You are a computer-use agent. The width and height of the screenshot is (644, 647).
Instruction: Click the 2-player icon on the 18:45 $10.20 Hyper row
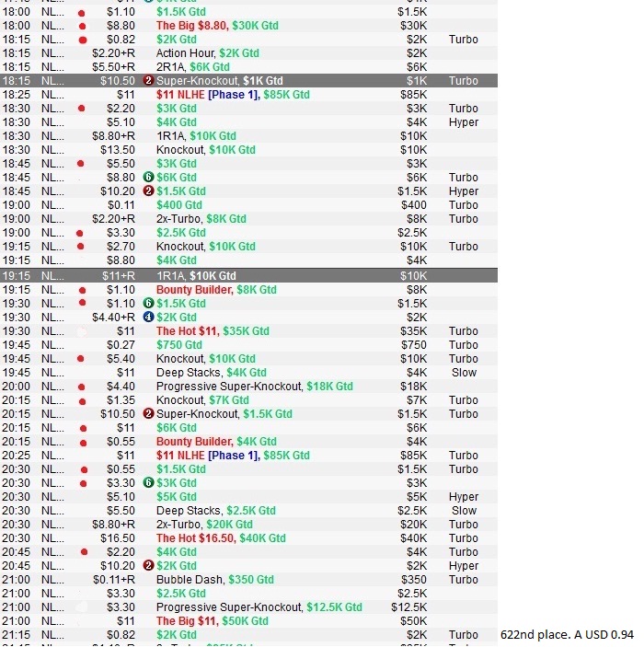pyautogui.click(x=148, y=191)
